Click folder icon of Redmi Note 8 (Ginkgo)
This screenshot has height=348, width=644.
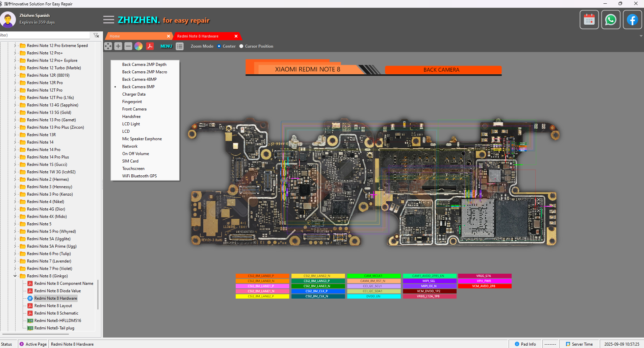tap(23, 276)
